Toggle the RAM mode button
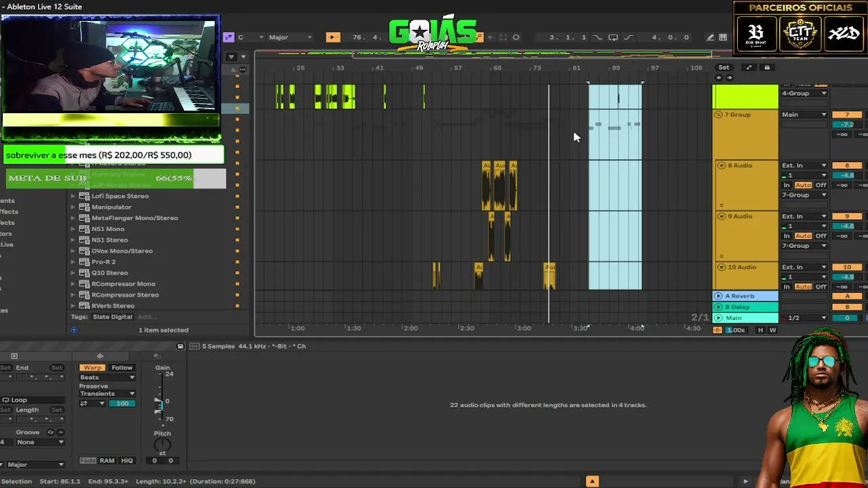This screenshot has height=488, width=868. 107,461
